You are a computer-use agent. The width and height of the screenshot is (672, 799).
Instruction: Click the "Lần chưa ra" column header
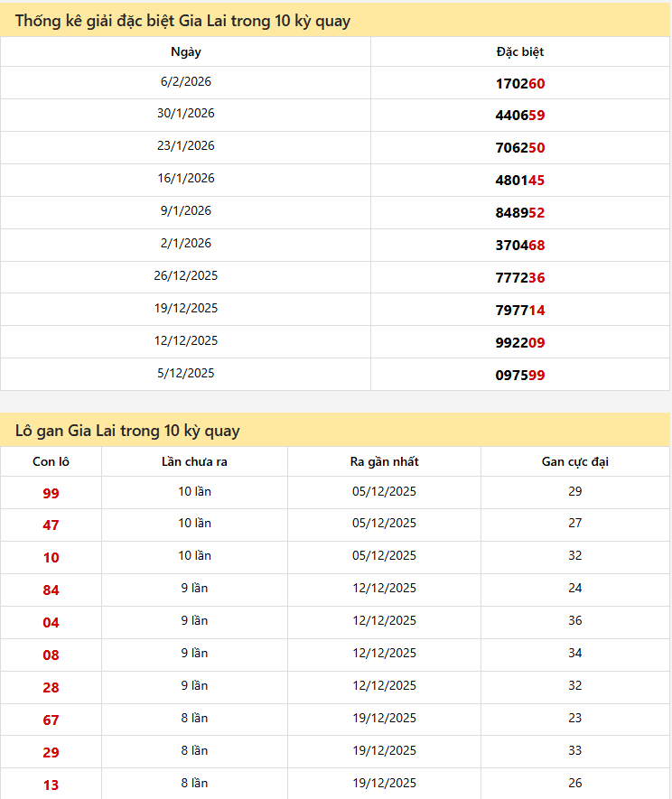pyautogui.click(x=194, y=461)
